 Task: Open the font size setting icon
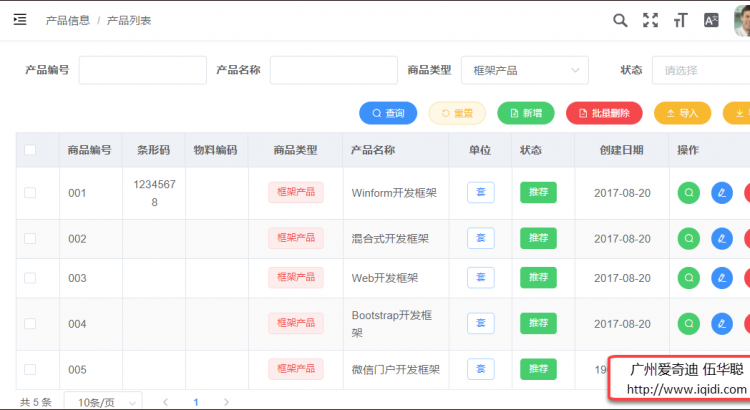pyautogui.click(x=681, y=20)
